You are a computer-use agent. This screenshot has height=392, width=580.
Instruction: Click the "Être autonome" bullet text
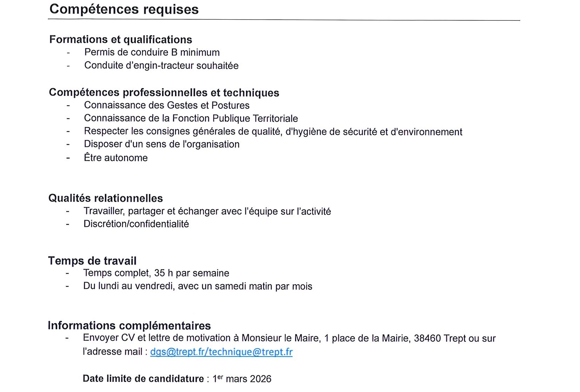[116, 158]
